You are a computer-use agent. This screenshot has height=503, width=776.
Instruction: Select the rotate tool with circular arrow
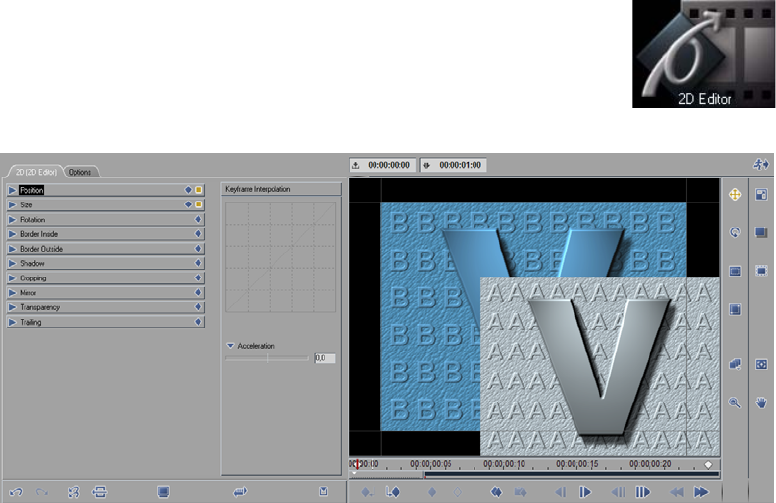735,232
